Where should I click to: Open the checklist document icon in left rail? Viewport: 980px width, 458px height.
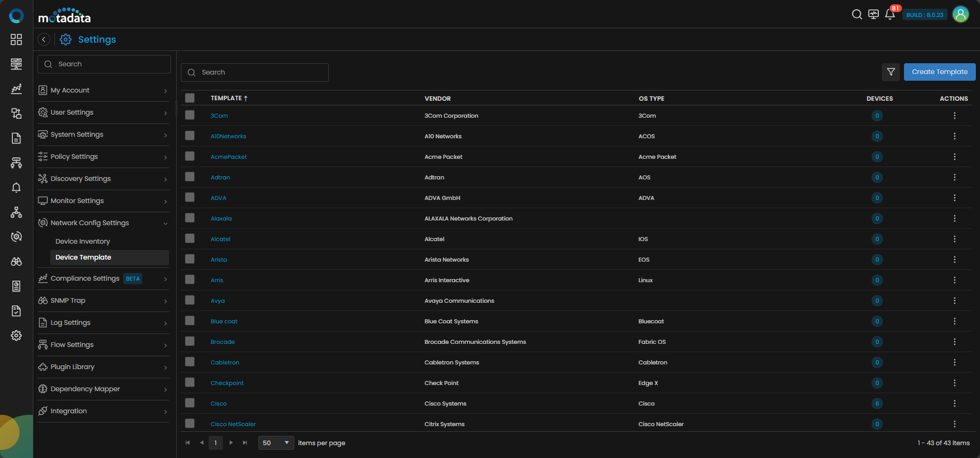(x=16, y=311)
